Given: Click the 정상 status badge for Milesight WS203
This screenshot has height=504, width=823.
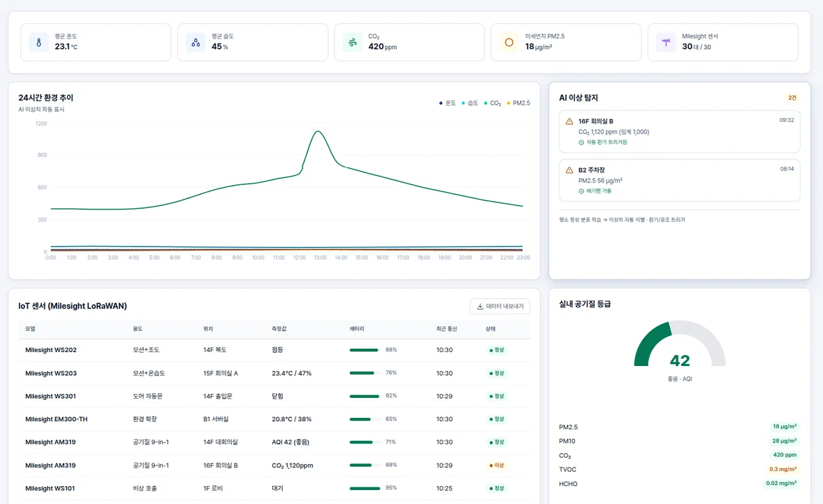Looking at the screenshot, I should [496, 373].
